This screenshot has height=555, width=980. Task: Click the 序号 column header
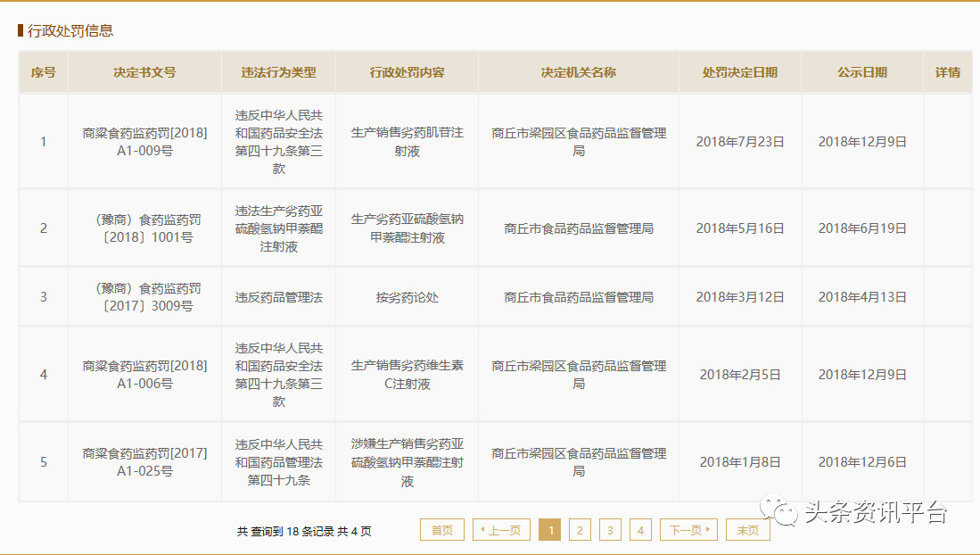[43, 72]
